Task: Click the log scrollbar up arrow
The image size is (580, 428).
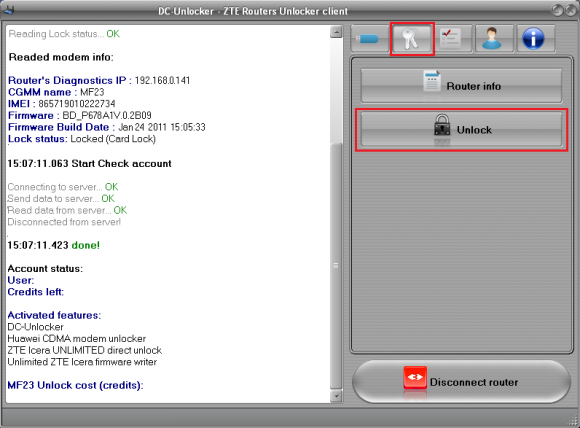Action: [x=336, y=32]
